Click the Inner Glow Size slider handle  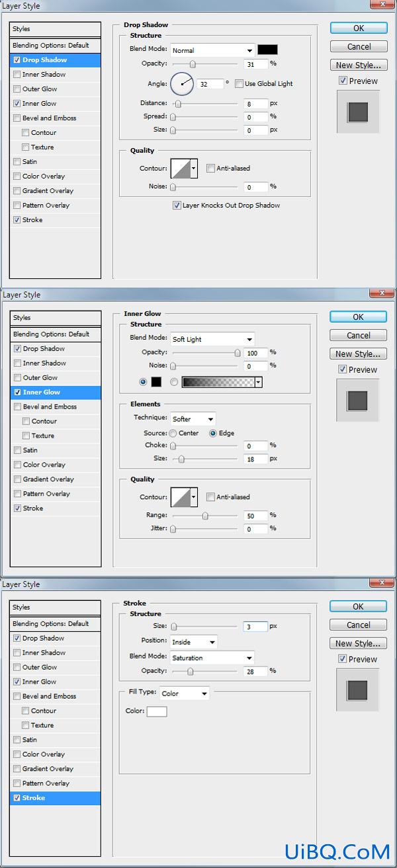click(181, 459)
